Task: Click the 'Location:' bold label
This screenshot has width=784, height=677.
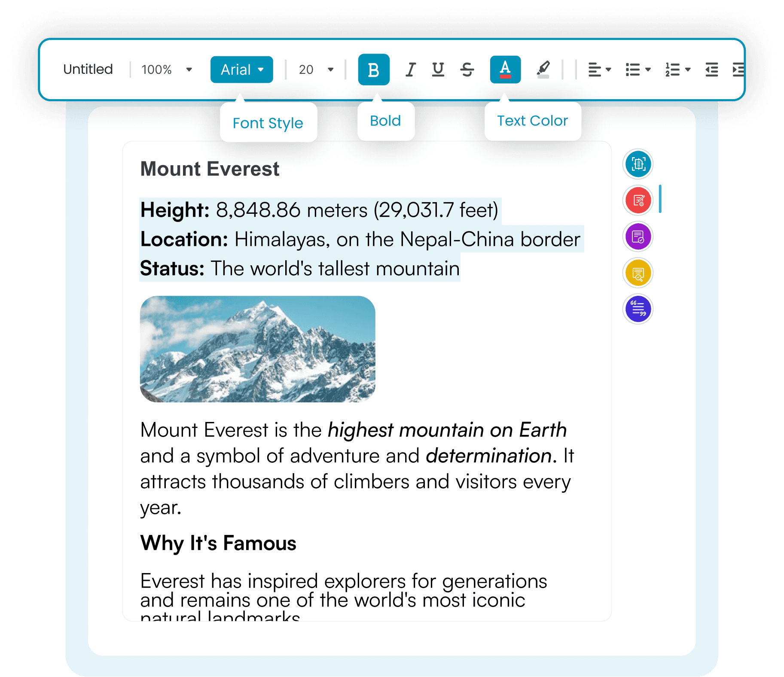Action: click(x=184, y=239)
